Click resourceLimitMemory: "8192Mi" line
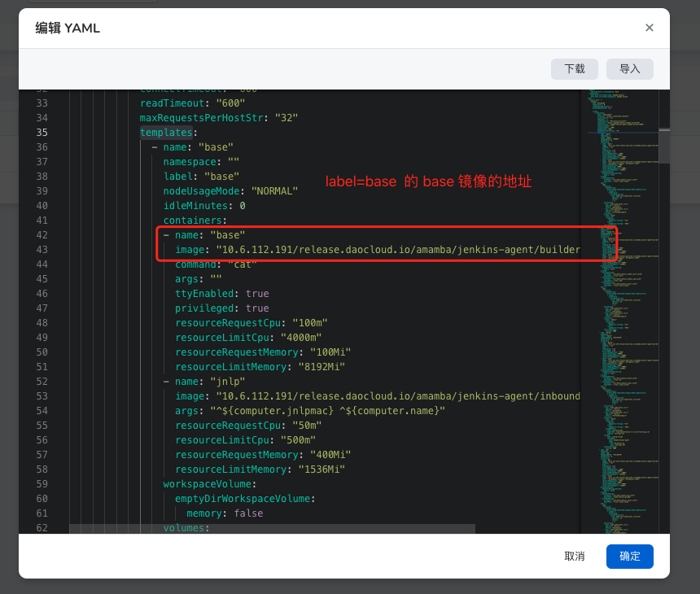This screenshot has width=700, height=594. coord(260,367)
